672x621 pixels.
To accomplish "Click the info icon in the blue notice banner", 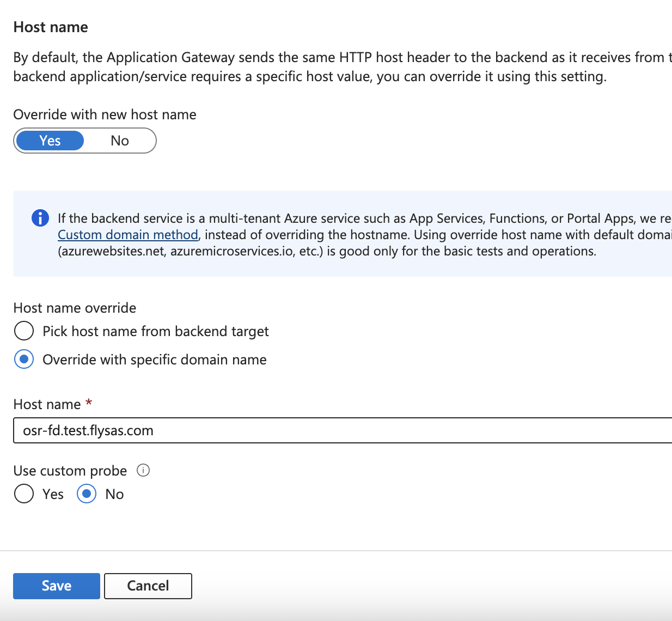I will (x=40, y=218).
